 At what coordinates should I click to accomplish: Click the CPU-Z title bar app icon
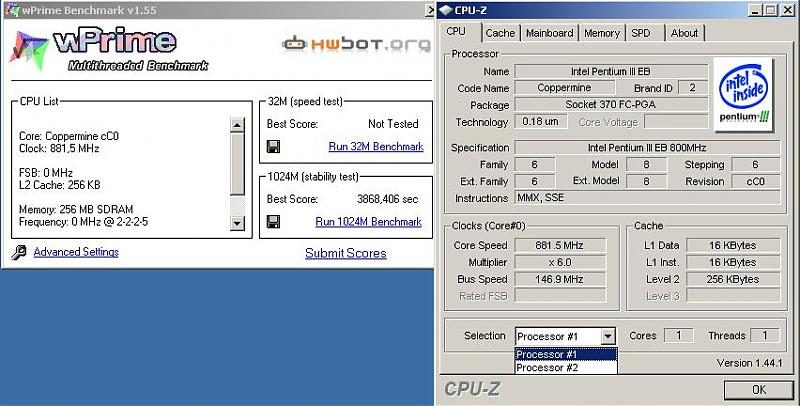(x=445, y=10)
